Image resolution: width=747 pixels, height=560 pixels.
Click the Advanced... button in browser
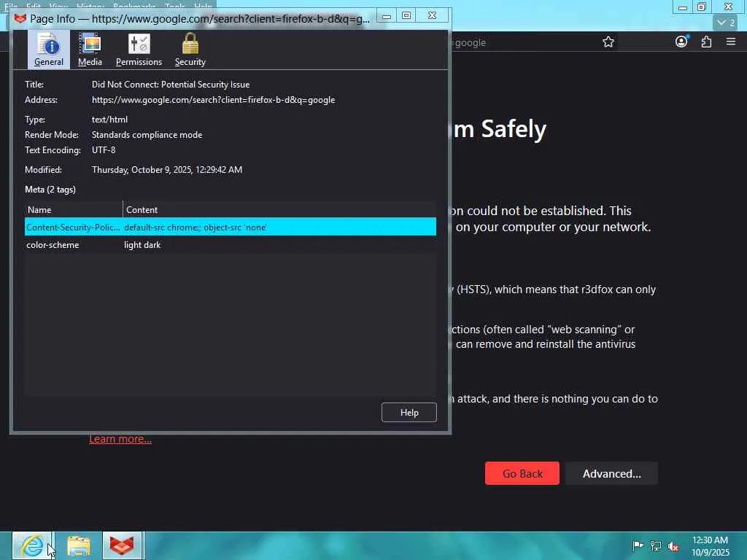point(612,473)
